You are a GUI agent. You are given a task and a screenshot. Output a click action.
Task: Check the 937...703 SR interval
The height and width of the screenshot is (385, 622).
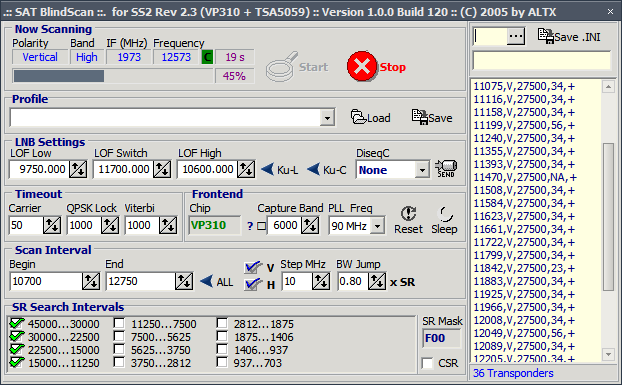pyautogui.click(x=222, y=362)
